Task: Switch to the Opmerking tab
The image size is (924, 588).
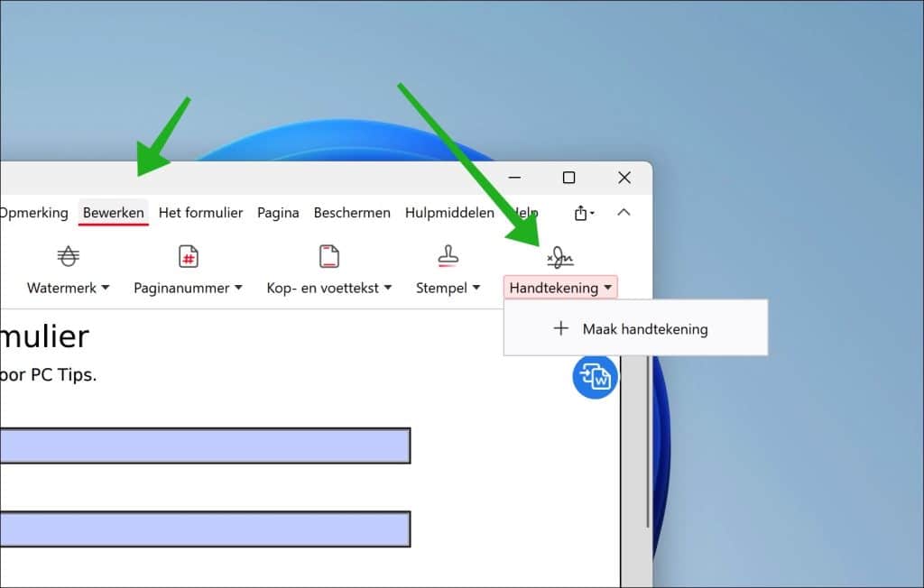Action: pyautogui.click(x=34, y=213)
